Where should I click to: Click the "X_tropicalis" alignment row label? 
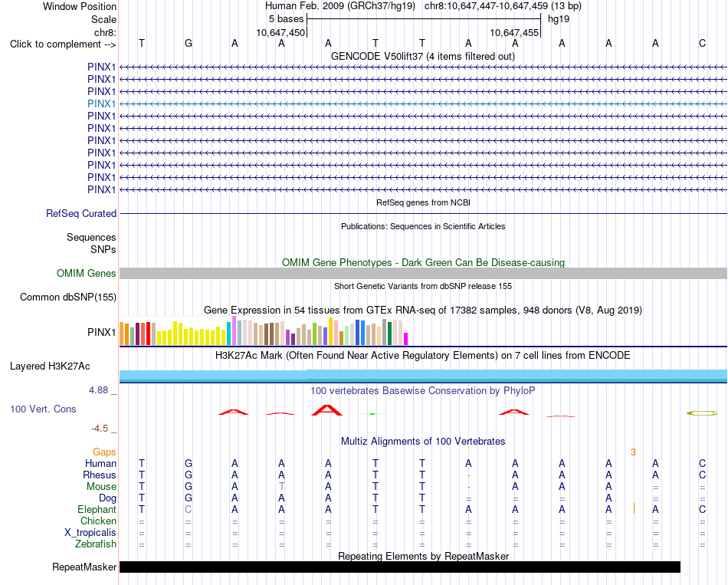pyautogui.click(x=90, y=533)
